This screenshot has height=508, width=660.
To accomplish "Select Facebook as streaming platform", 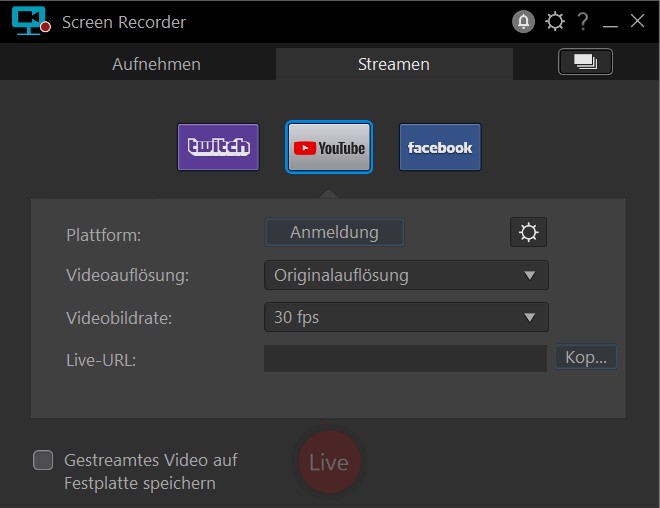I will [440, 147].
